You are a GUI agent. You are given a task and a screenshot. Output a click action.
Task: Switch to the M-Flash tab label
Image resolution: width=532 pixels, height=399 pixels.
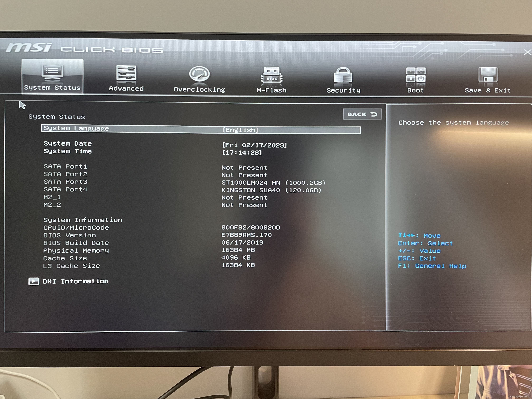272,90
